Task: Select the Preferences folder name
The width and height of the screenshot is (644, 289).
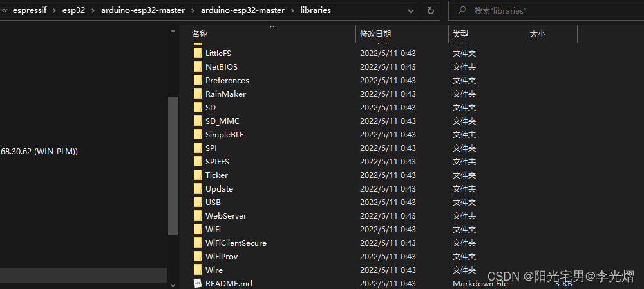Action: tap(227, 80)
